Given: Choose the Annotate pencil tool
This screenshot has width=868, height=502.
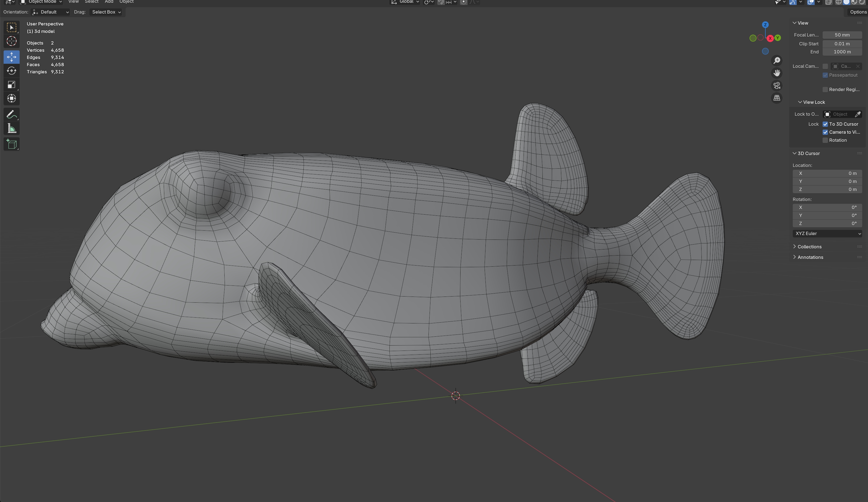Looking at the screenshot, I should pyautogui.click(x=11, y=114).
